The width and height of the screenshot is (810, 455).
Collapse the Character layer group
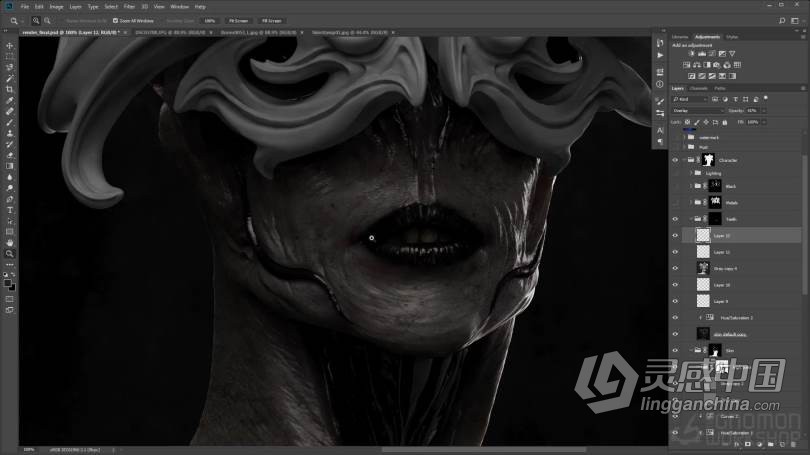click(x=684, y=160)
